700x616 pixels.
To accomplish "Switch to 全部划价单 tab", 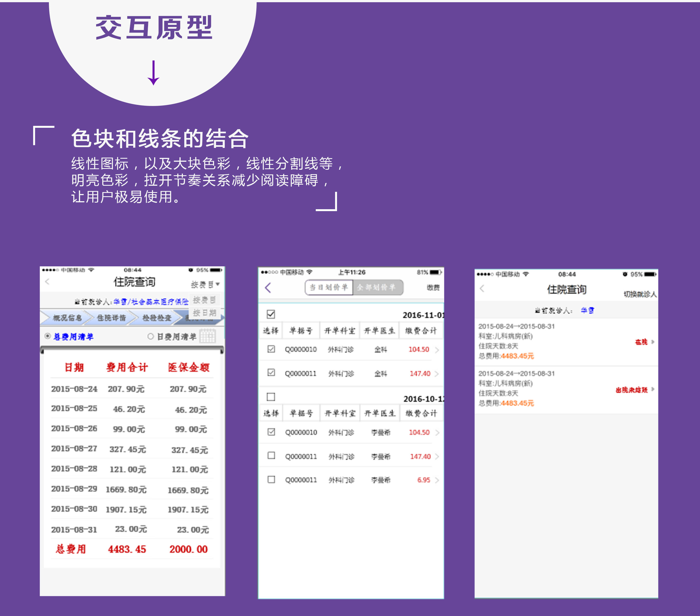I will pyautogui.click(x=377, y=287).
